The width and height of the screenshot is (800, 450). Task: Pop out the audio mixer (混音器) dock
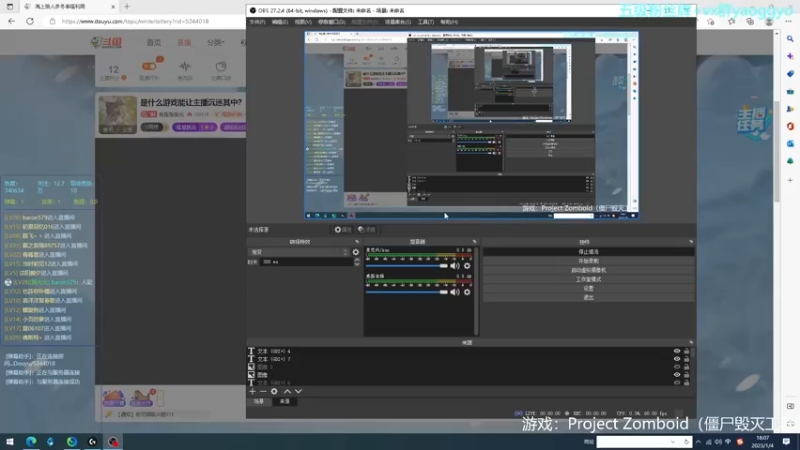point(474,242)
